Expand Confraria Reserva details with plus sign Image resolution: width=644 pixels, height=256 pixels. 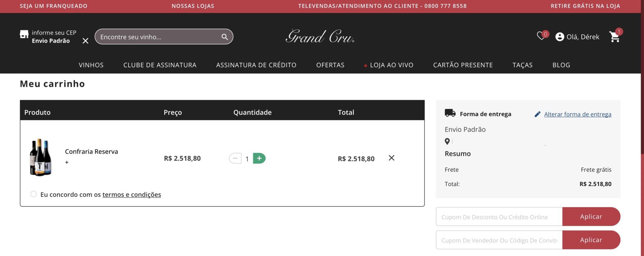pyautogui.click(x=67, y=162)
